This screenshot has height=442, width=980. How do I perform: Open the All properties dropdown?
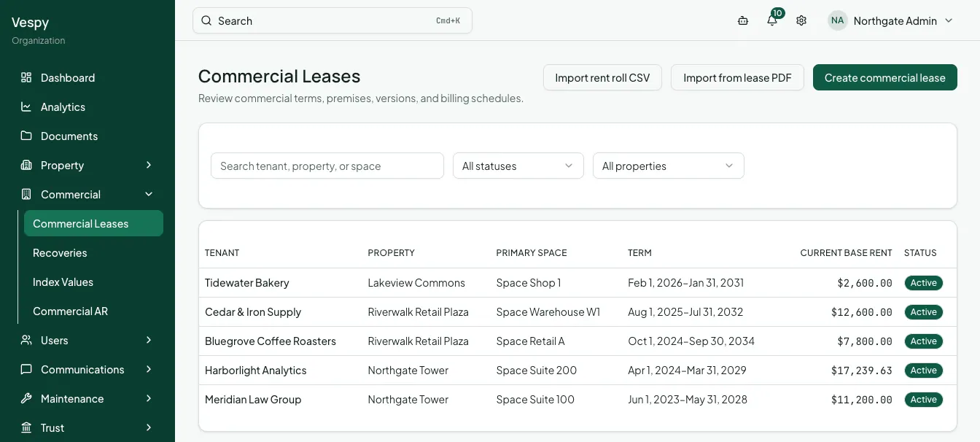[x=669, y=166]
